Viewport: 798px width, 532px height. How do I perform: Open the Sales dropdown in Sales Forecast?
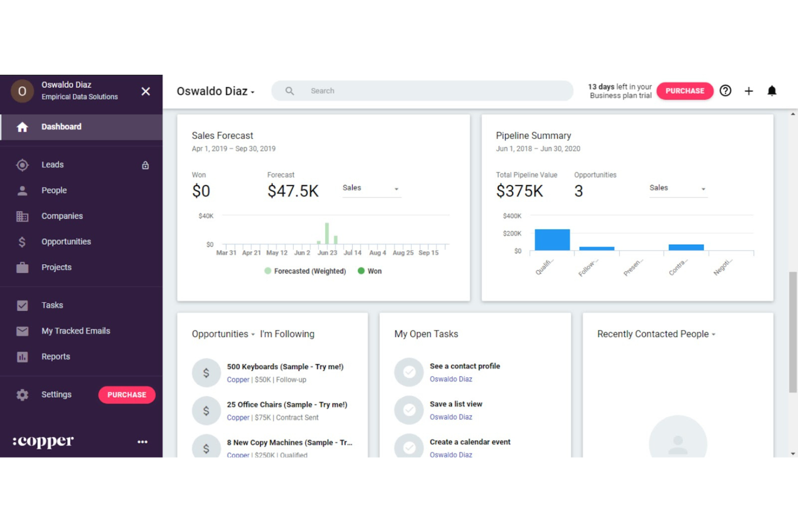tap(371, 189)
